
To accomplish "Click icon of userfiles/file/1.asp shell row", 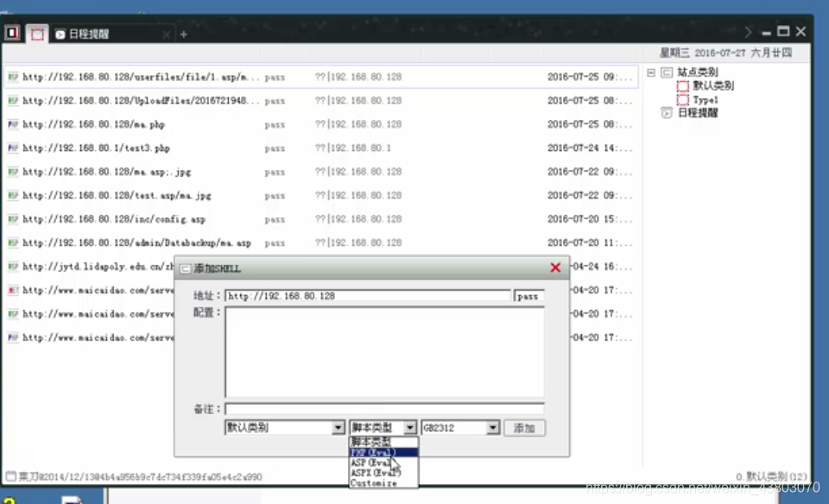I will pyautogui.click(x=13, y=77).
